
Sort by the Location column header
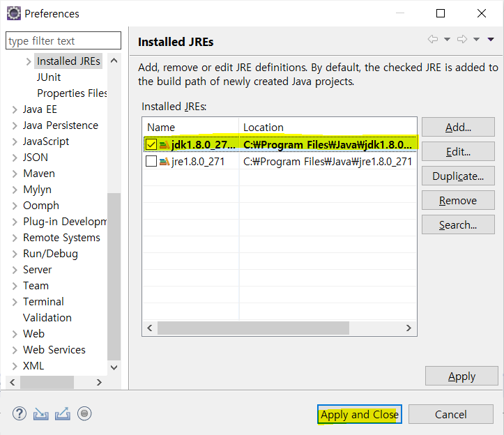click(328, 128)
